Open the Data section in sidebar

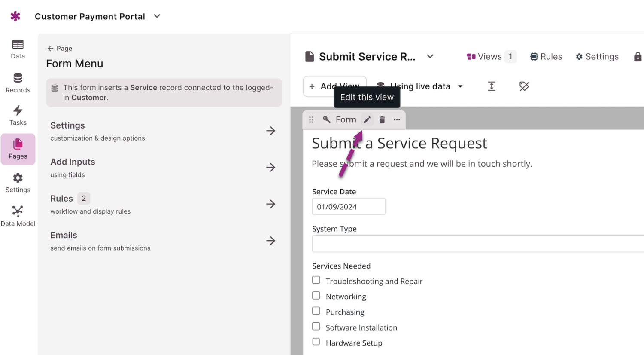coord(18,49)
